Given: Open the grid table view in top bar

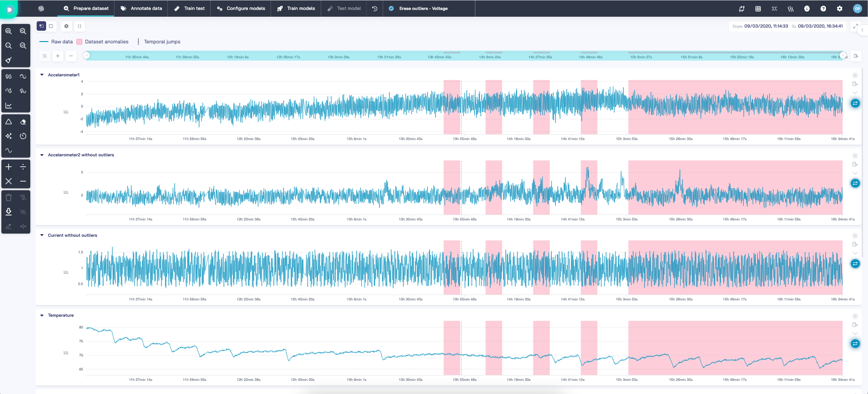Looking at the screenshot, I should 758,9.
